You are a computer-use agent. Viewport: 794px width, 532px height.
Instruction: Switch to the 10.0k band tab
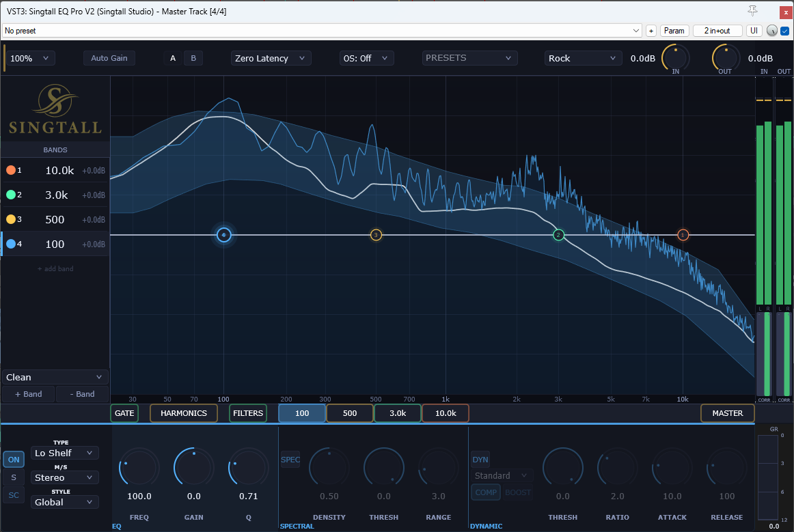pos(446,413)
